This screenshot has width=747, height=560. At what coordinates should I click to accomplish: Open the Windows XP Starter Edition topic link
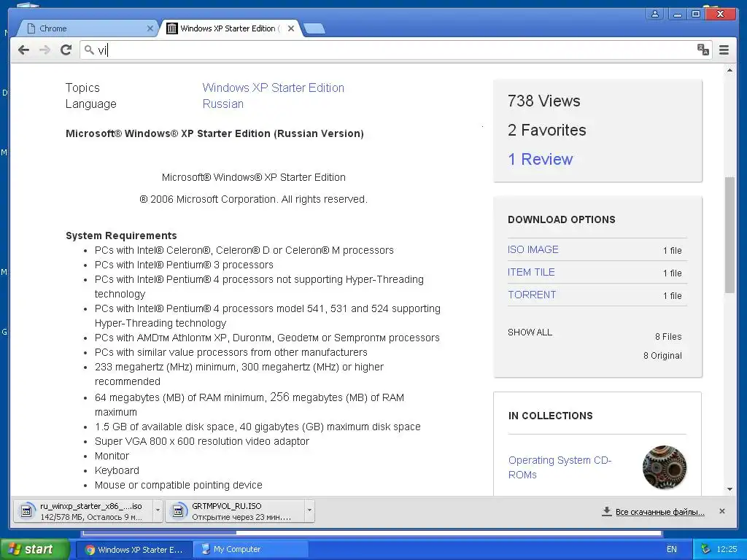273,87
